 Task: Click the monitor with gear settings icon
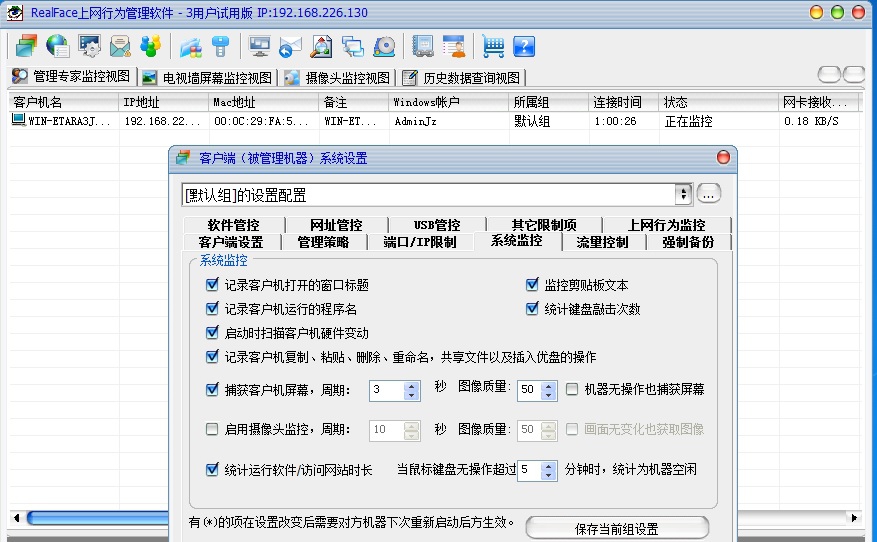coord(90,46)
